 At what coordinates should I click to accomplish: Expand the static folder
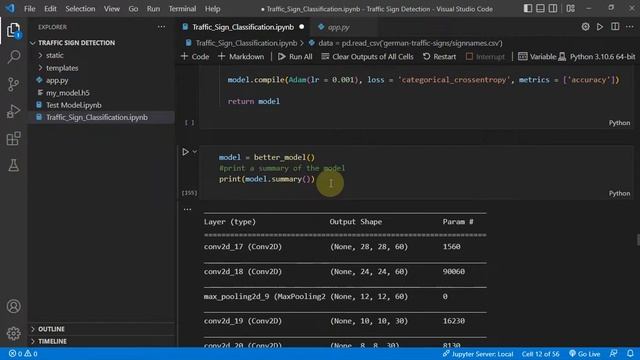coord(54,55)
